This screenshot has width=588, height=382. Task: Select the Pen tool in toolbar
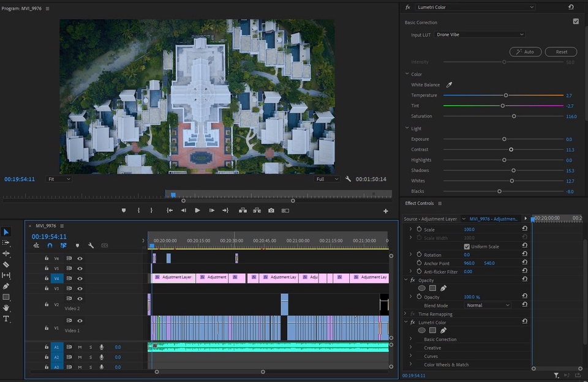pyautogui.click(x=6, y=286)
